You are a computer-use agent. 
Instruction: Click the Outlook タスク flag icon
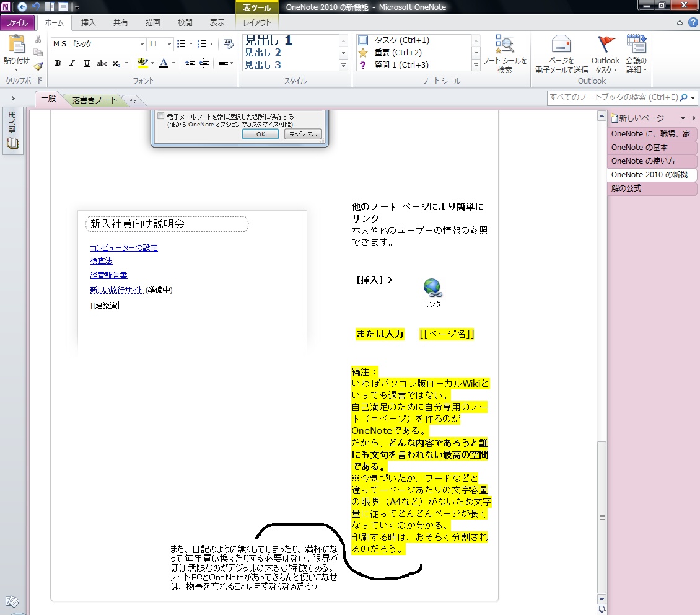coord(606,44)
